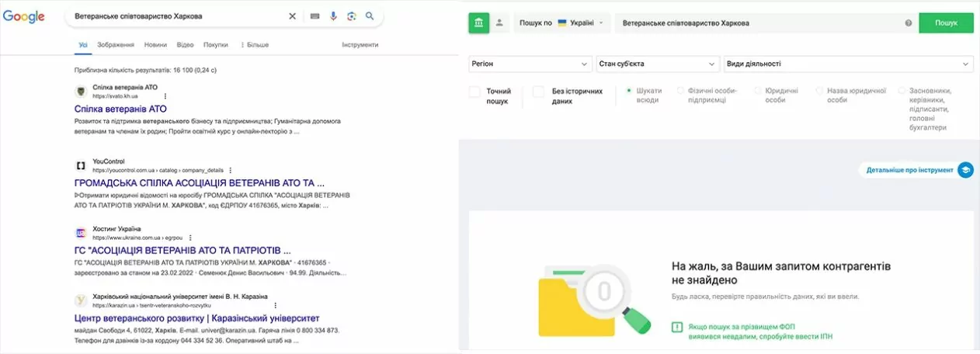
Task: Click the YouControl site favicon
Action: [80, 165]
